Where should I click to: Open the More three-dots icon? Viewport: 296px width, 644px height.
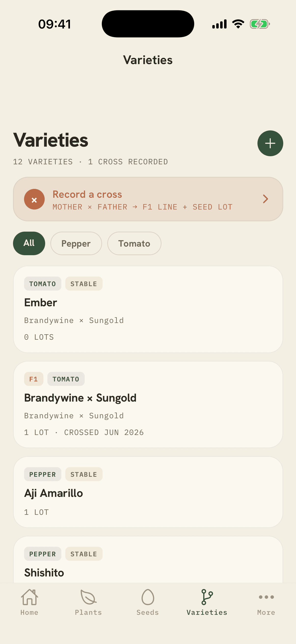tap(266, 597)
